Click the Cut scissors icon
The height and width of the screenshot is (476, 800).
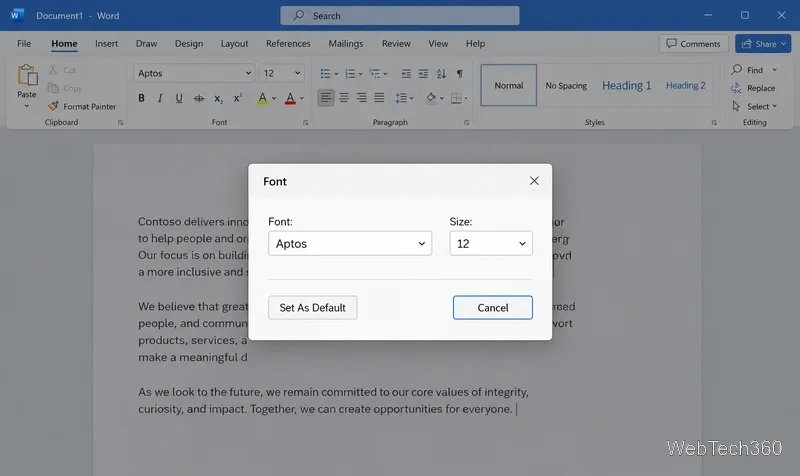[x=53, y=69]
